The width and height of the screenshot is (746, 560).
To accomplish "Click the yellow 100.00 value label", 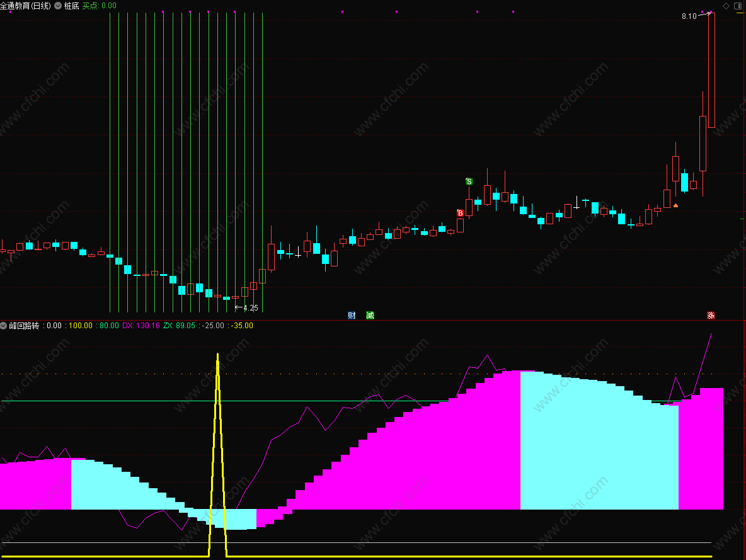I will coord(81,326).
